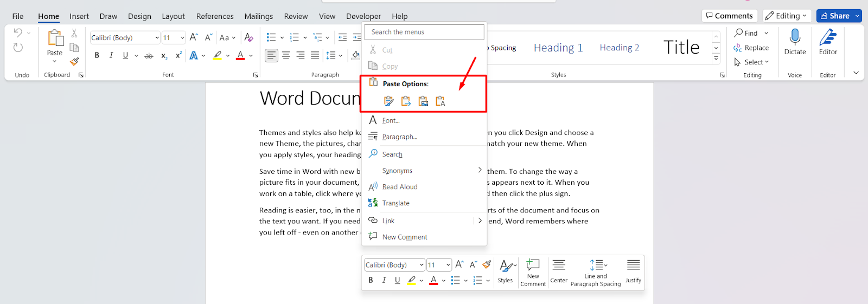
Task: Click the ribbon Cut scissors icon in Clipboard
Action: click(74, 33)
